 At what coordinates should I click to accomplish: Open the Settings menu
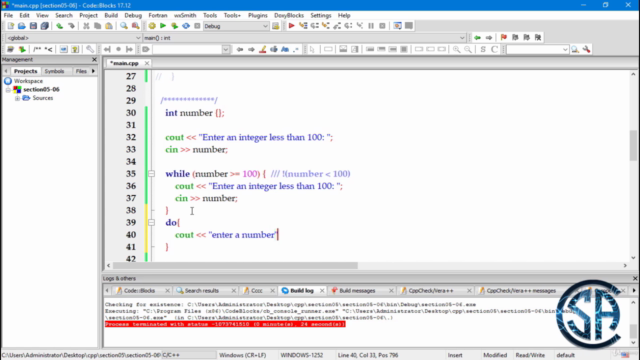pyautogui.click(x=321, y=15)
